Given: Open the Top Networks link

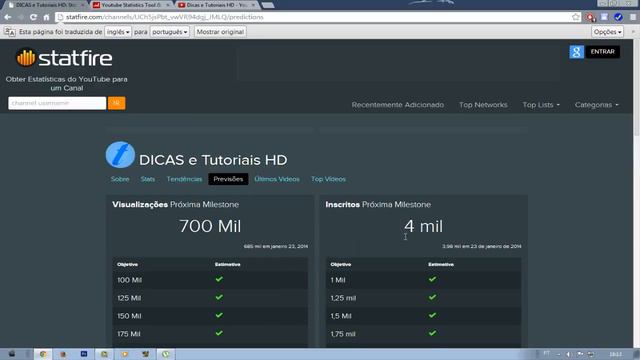Looking at the screenshot, I should click(483, 105).
